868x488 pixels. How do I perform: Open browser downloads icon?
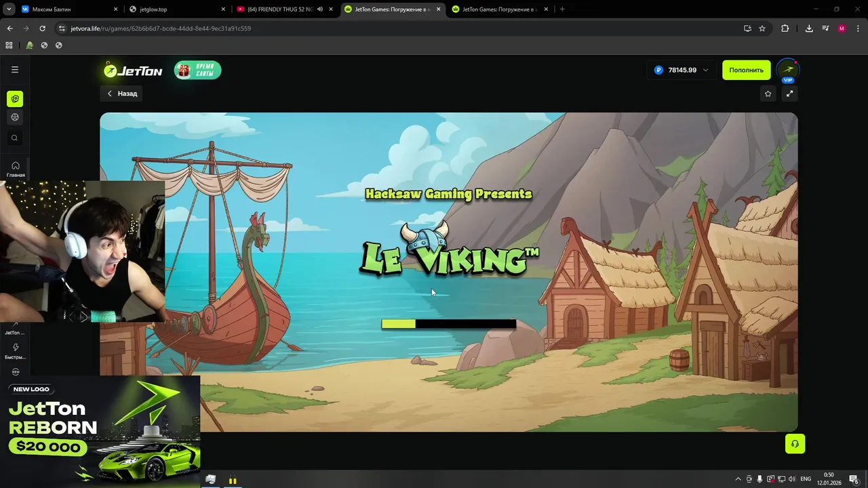(x=809, y=28)
